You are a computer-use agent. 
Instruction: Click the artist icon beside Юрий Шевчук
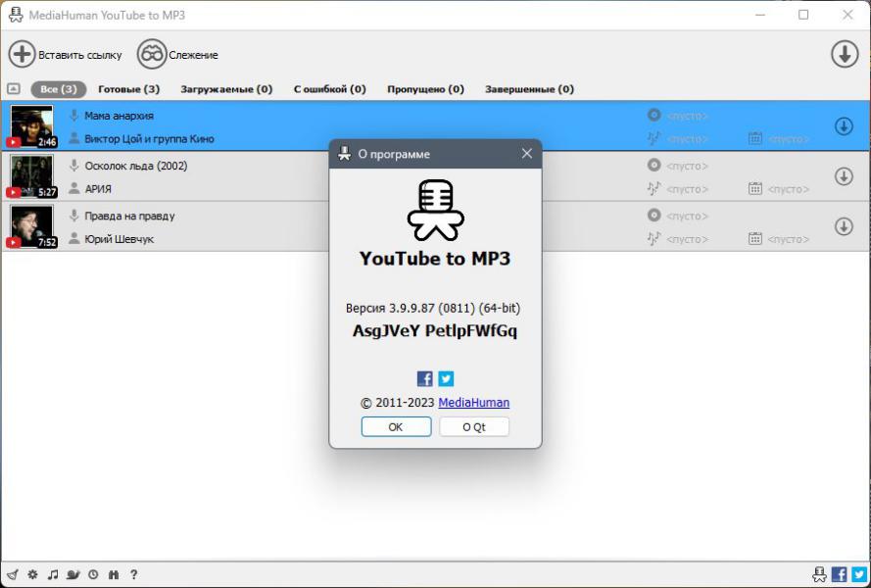point(73,238)
